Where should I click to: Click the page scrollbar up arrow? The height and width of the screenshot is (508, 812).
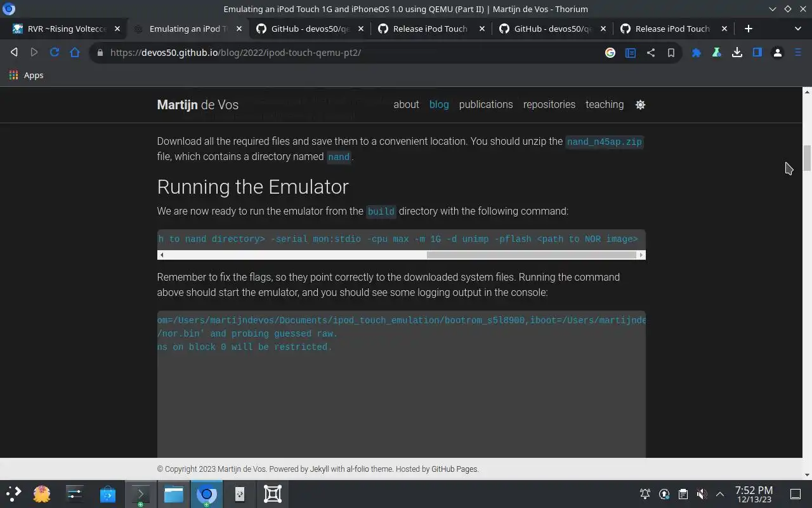pyautogui.click(x=807, y=92)
